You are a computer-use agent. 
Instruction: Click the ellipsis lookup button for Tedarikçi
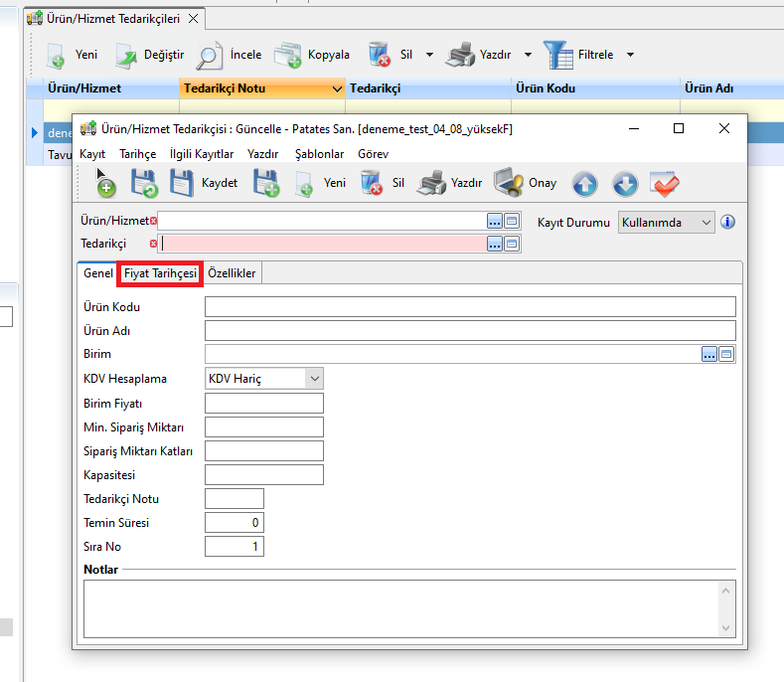point(495,244)
